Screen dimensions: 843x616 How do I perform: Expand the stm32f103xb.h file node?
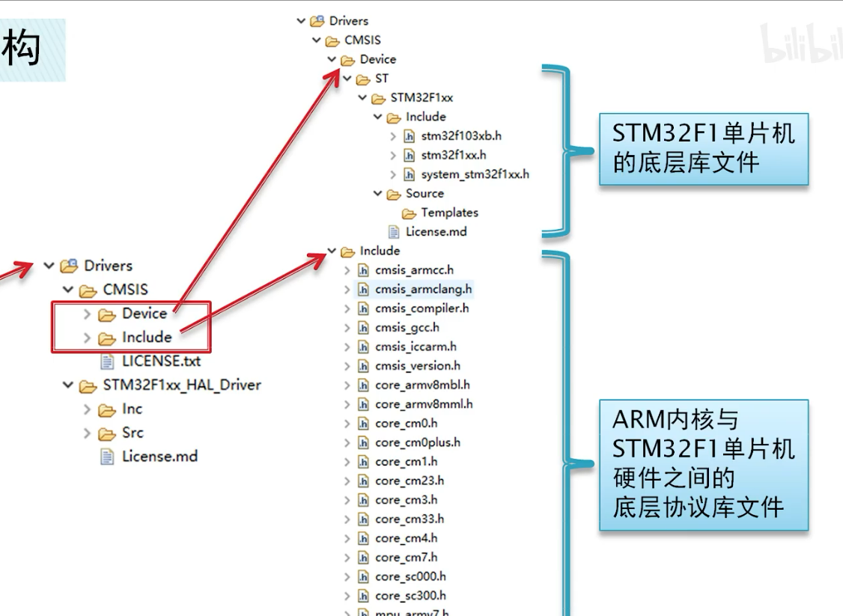(394, 136)
